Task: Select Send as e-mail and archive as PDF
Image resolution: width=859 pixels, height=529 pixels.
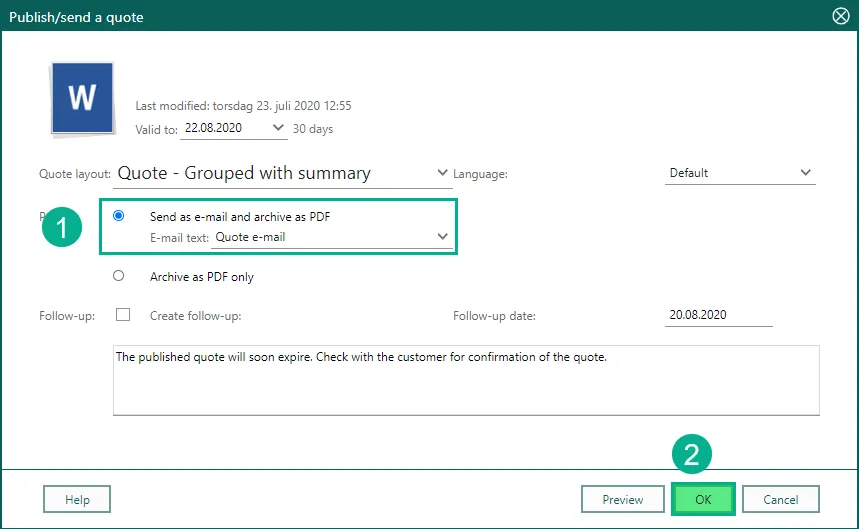Action: click(x=119, y=216)
